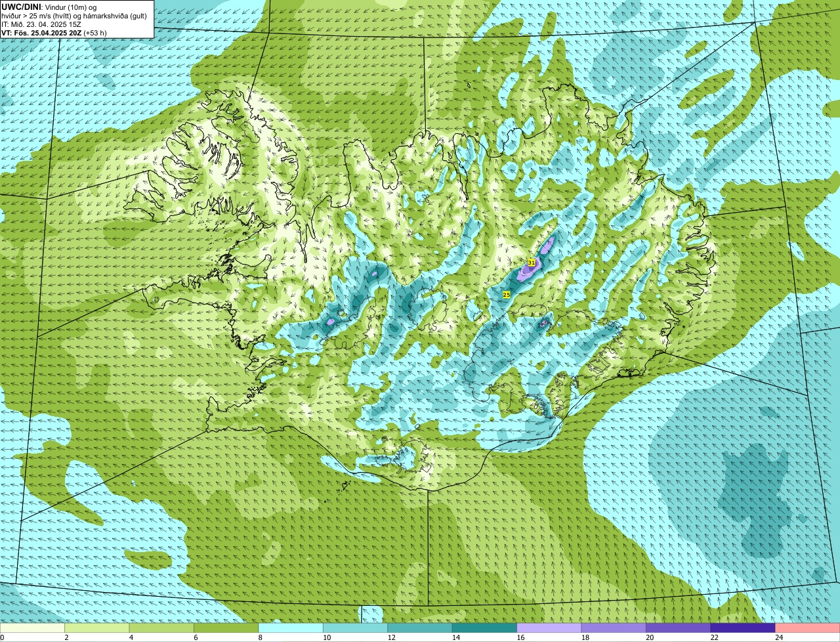Pick the 16–18 m/s light lavender legend swatch
This screenshot has width=840, height=642.
coord(550,628)
